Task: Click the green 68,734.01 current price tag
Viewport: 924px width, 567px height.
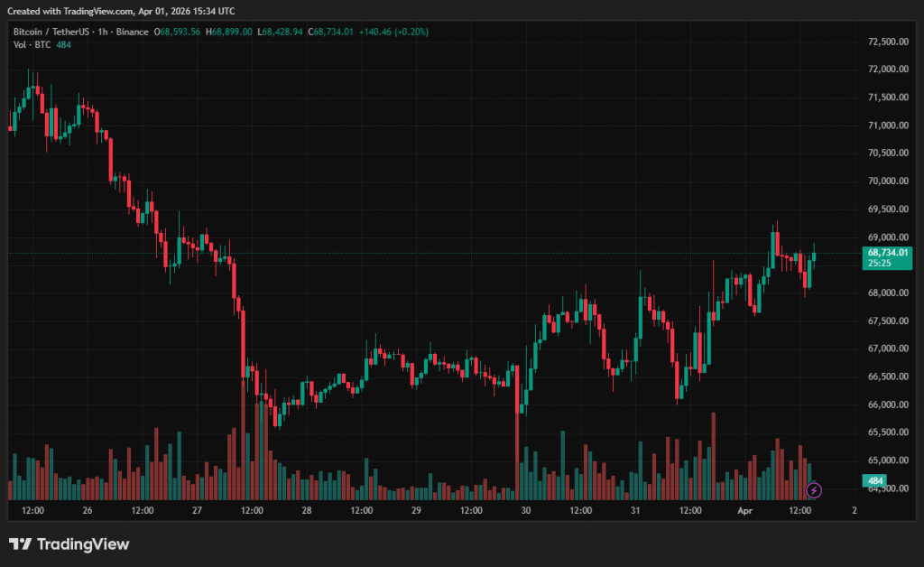Action: click(x=889, y=252)
